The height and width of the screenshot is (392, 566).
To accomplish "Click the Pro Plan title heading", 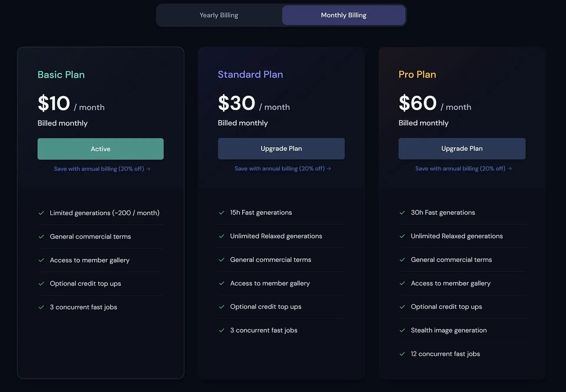I will point(417,74).
